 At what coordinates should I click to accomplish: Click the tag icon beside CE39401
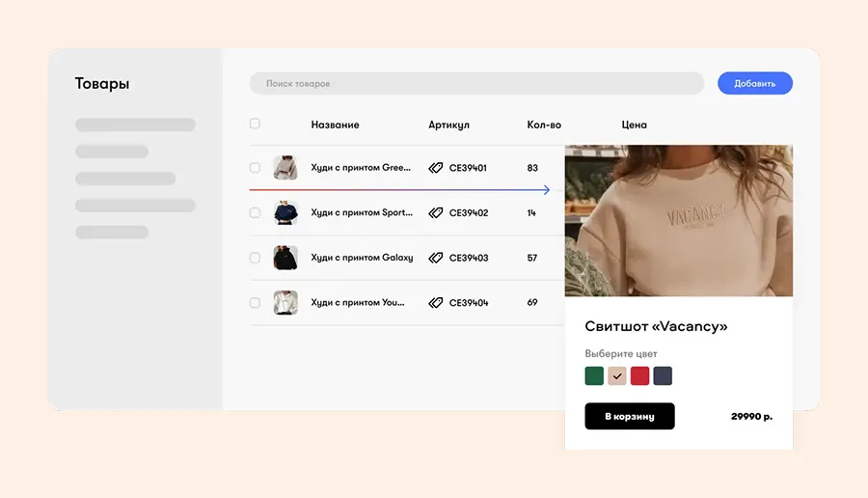coord(436,168)
